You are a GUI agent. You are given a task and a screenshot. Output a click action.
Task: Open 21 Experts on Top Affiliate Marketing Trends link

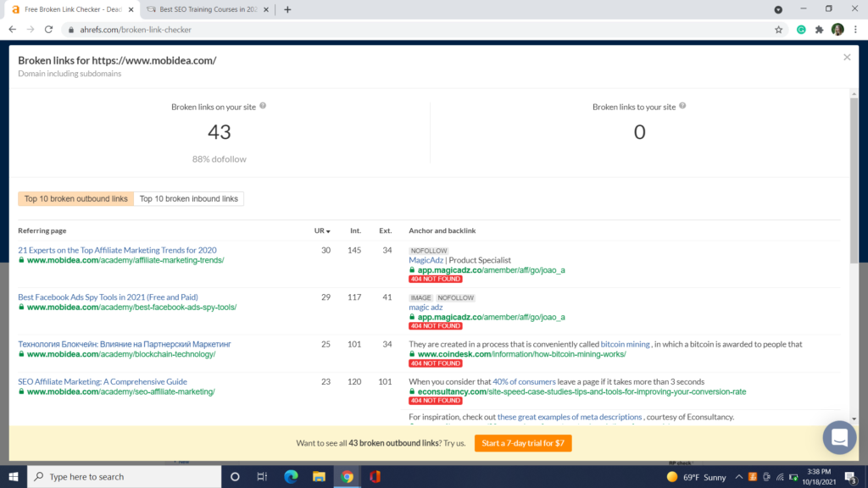(117, 250)
